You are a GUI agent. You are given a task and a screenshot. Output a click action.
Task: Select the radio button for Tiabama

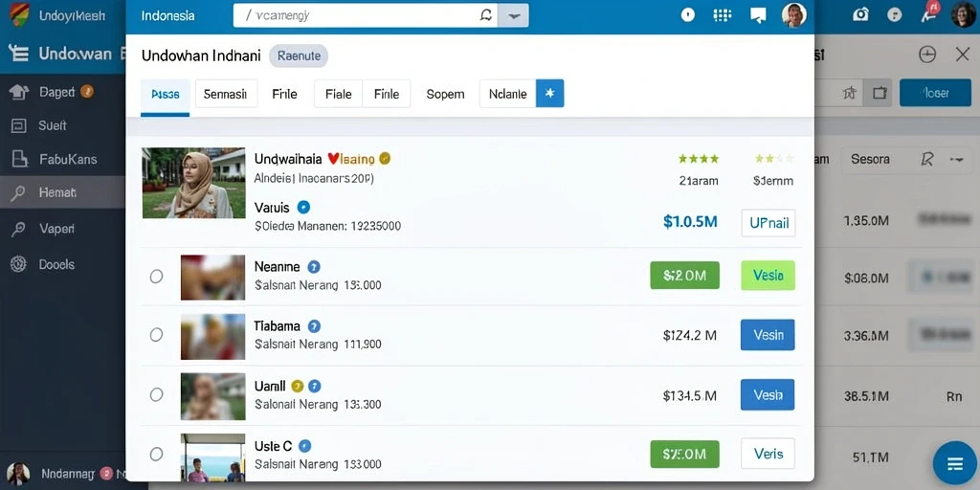tap(156, 335)
